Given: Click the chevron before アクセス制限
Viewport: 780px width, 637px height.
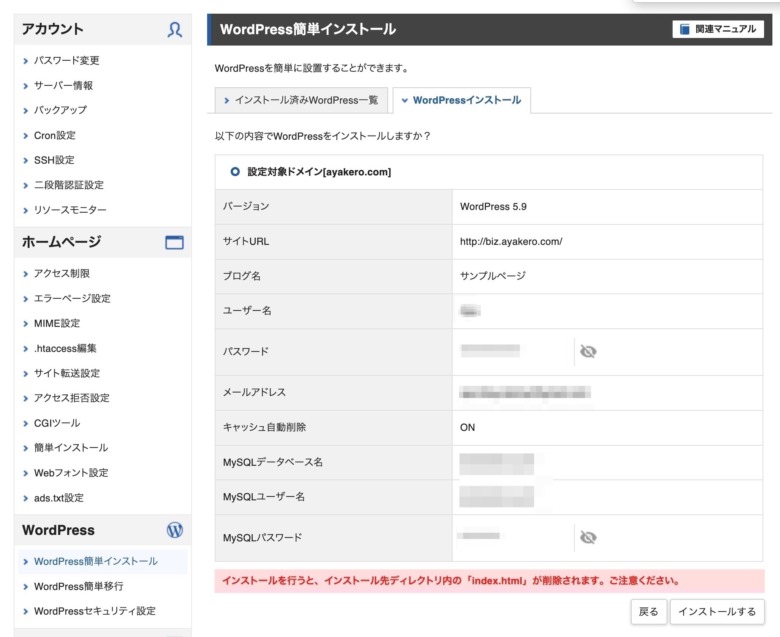Looking at the screenshot, I should pos(25,274).
